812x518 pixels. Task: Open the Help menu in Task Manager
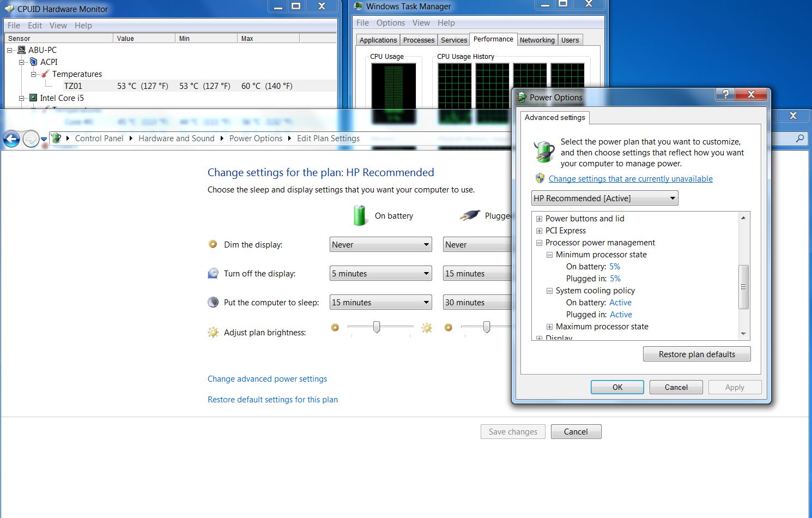[446, 23]
